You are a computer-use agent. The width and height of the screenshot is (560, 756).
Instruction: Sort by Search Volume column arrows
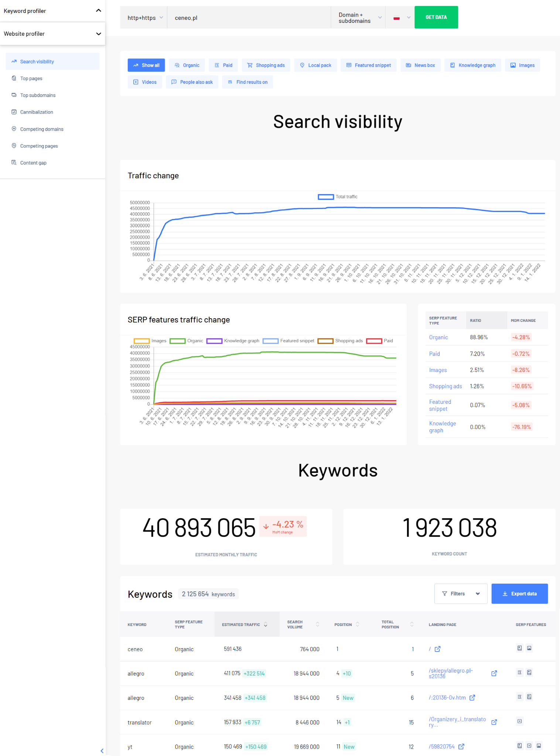point(317,624)
